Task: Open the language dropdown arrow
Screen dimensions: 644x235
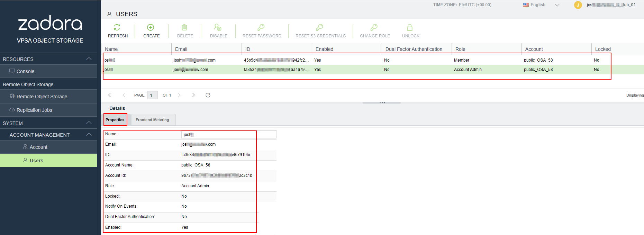Action: click(557, 5)
